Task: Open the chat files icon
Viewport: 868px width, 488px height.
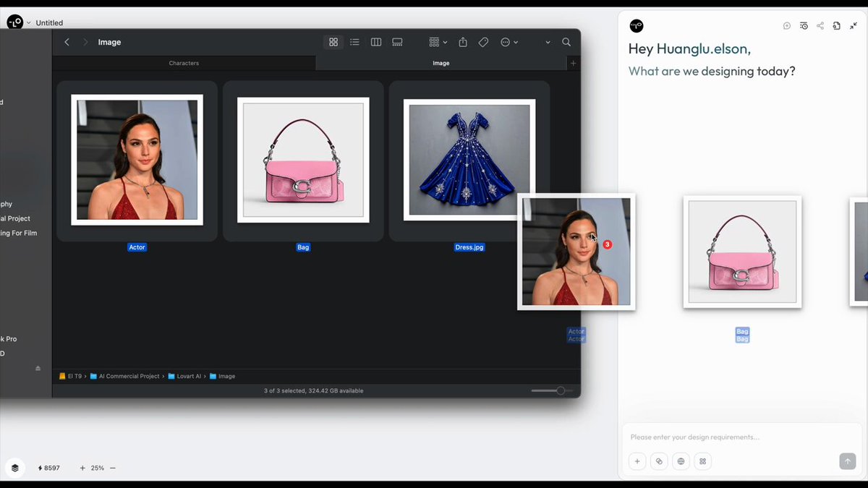Action: (837, 26)
